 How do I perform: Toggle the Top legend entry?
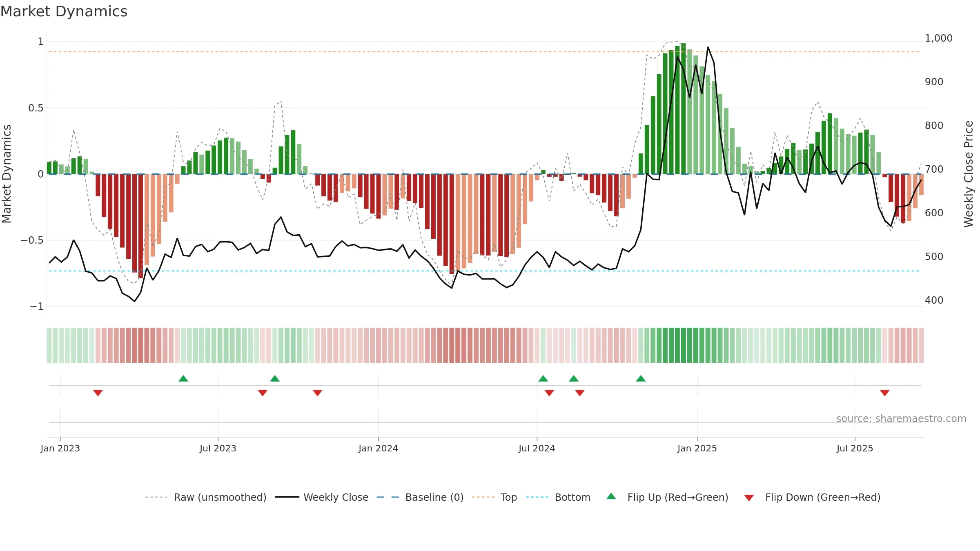pyautogui.click(x=494, y=497)
